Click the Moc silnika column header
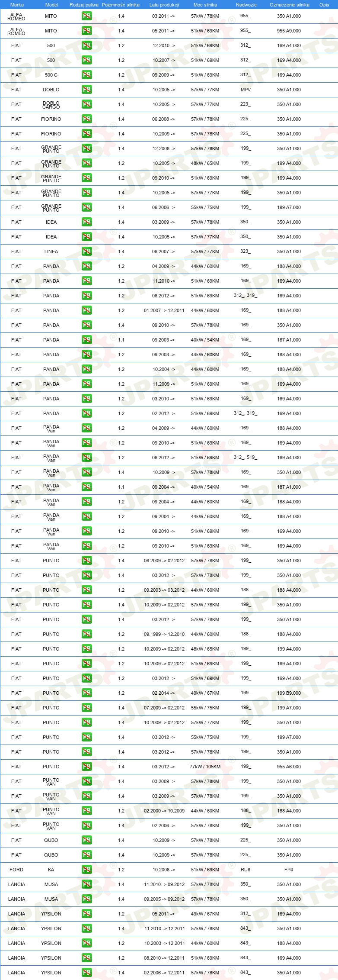Viewport: 338px width, 980px height. [205, 5]
